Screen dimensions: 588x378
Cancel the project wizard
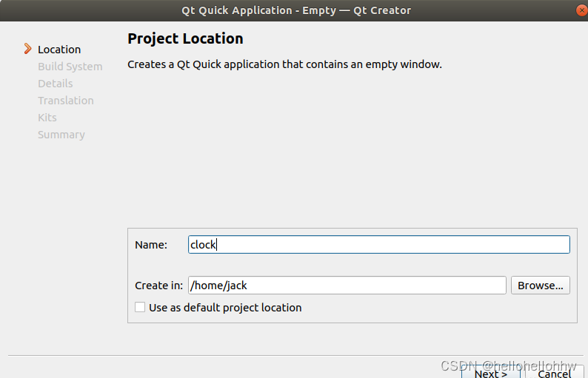pos(554,372)
